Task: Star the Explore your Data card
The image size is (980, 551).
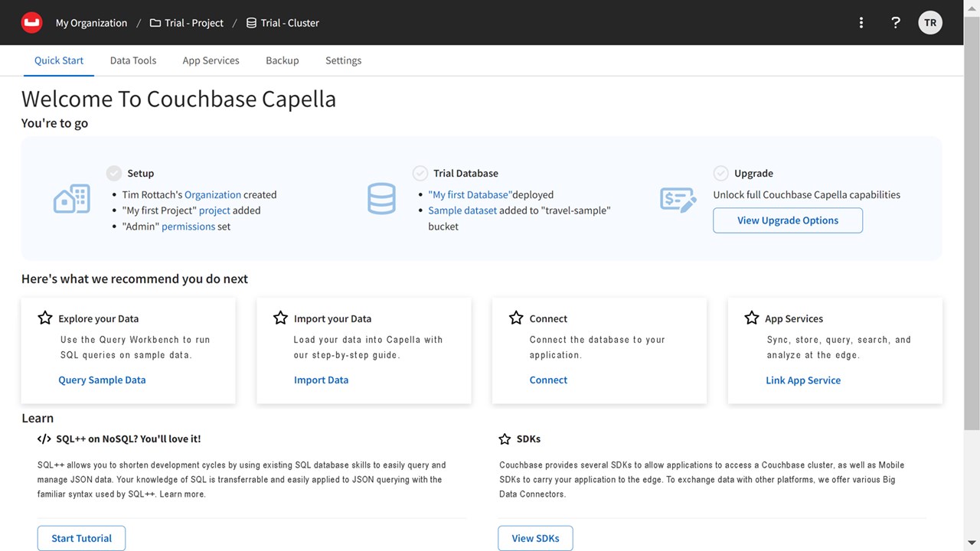Action: coord(45,318)
